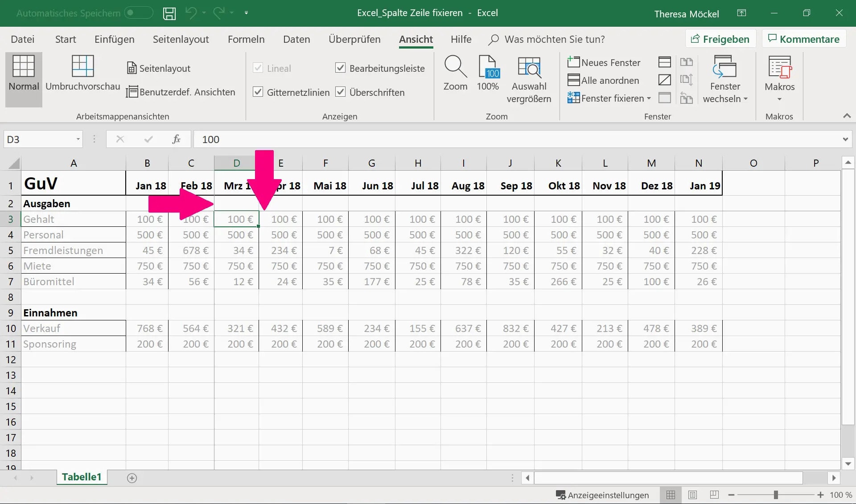This screenshot has height=504, width=856.
Task: Switch to the Seitenlayout ribbon tab
Action: 181,39
